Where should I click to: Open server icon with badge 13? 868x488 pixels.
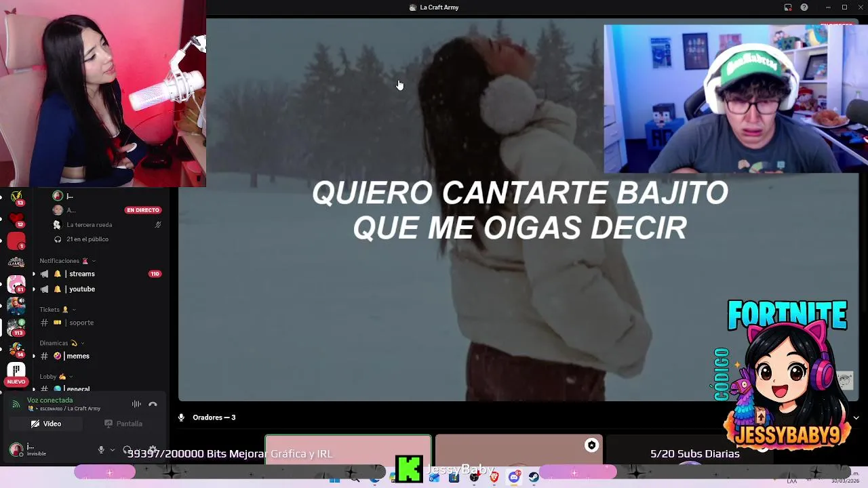[16, 198]
